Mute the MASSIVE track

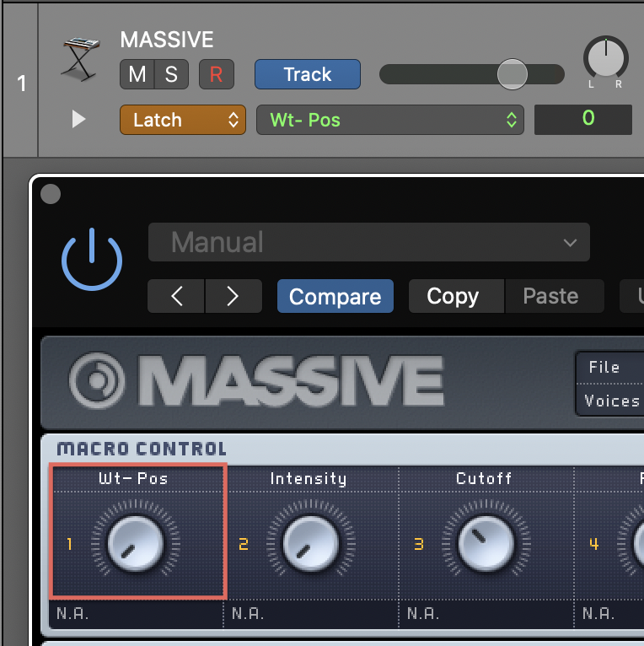(137, 74)
